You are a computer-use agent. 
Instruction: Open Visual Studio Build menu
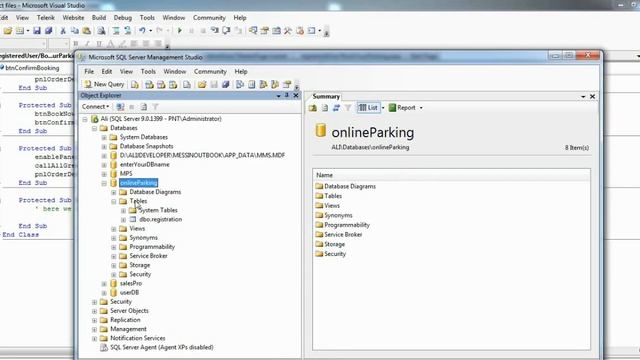click(99, 18)
